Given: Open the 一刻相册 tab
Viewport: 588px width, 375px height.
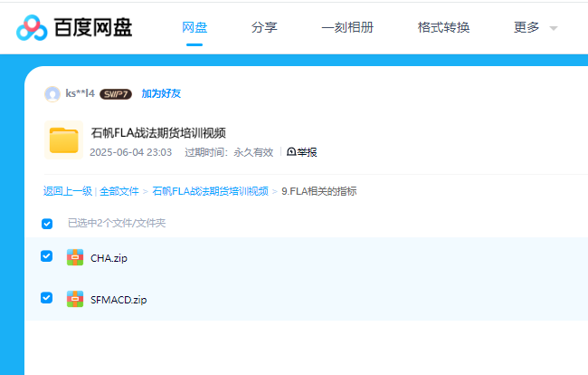Looking at the screenshot, I should click(347, 27).
